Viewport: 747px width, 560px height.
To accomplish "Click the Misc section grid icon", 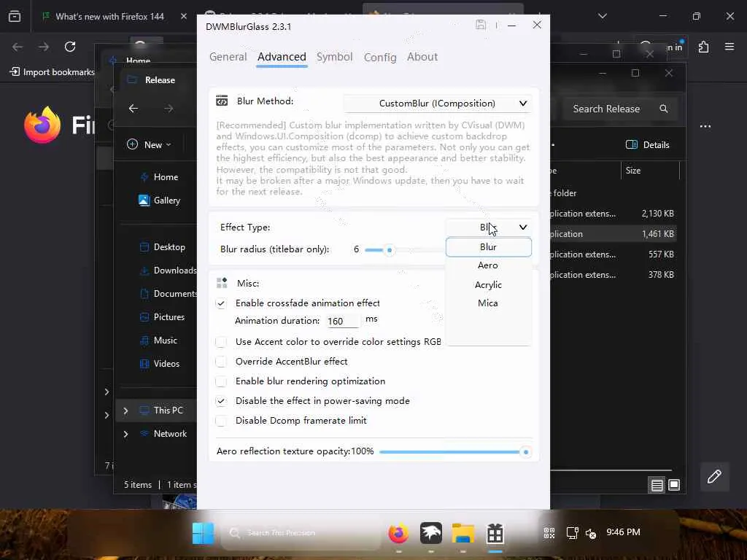I will [x=222, y=283].
